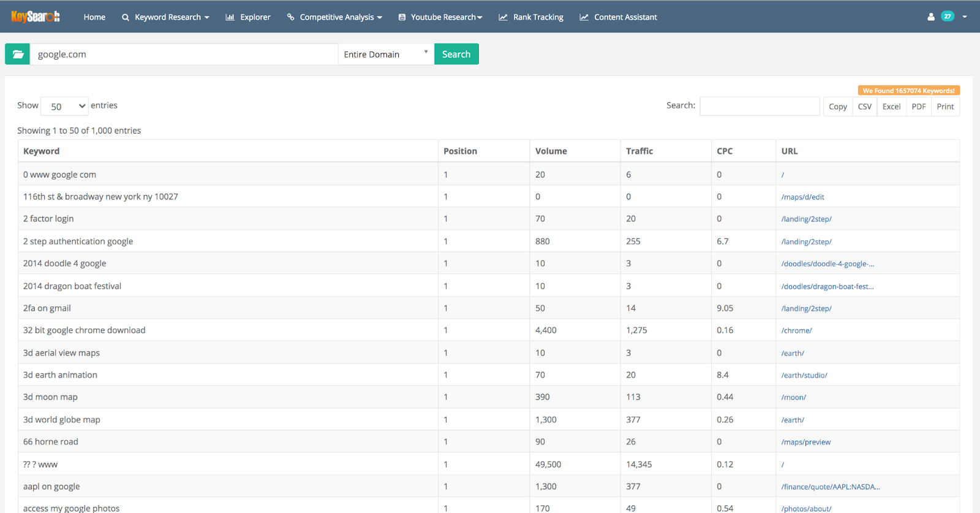Select keyword '3d moon map'
The image size is (980, 513).
click(50, 397)
